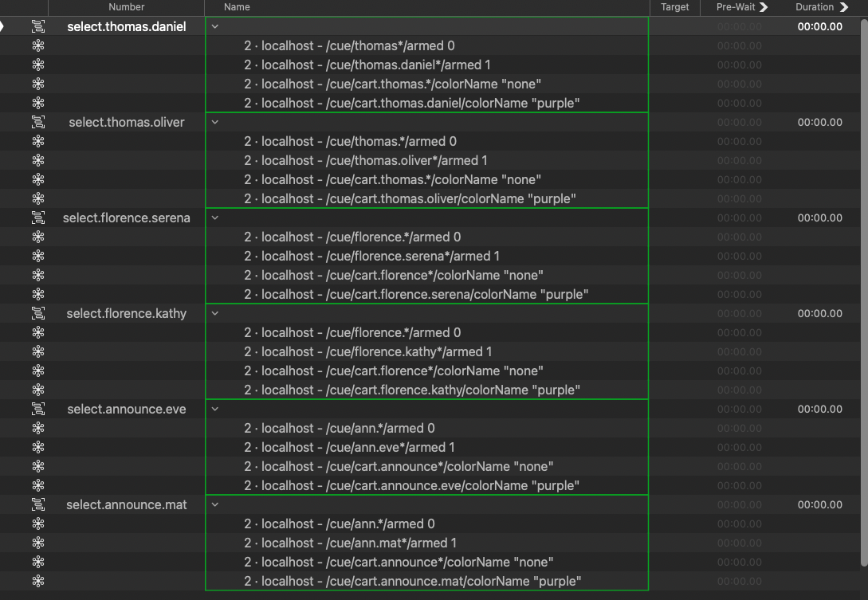Click network icon for cart.thomas.oliver colorName purple row
Image resolution: width=868 pixels, height=600 pixels.
click(37, 198)
